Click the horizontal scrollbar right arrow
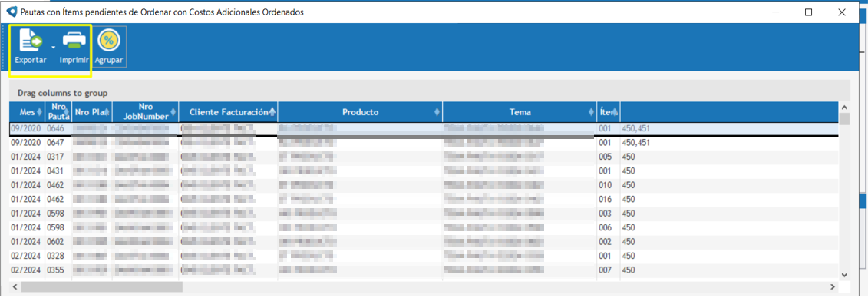This screenshot has height=298, width=868. [x=833, y=287]
